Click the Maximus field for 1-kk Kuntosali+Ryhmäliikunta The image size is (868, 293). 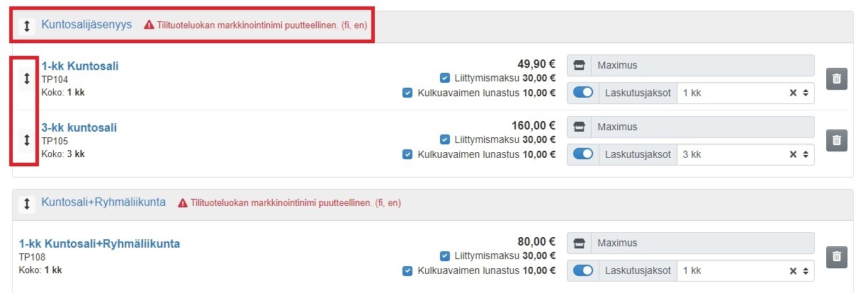701,243
